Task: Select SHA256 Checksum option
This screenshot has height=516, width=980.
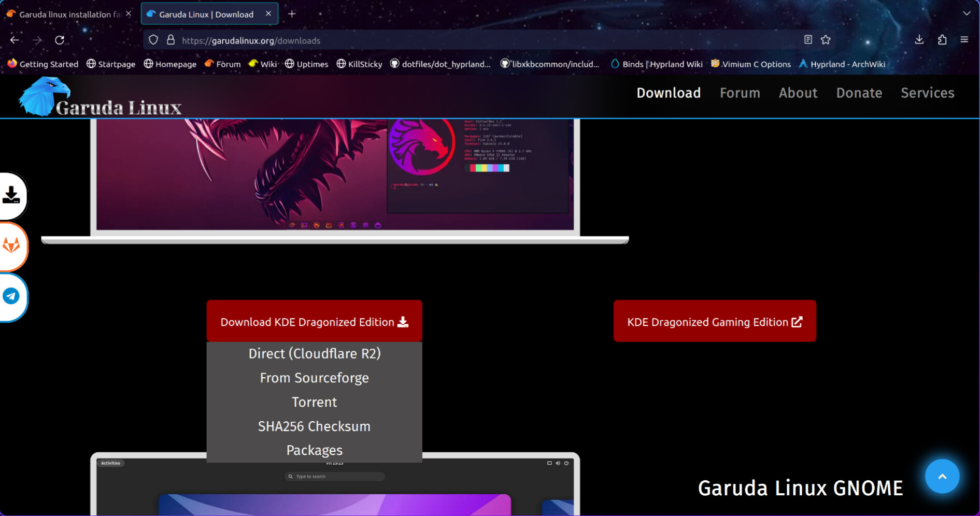Action: click(x=314, y=426)
